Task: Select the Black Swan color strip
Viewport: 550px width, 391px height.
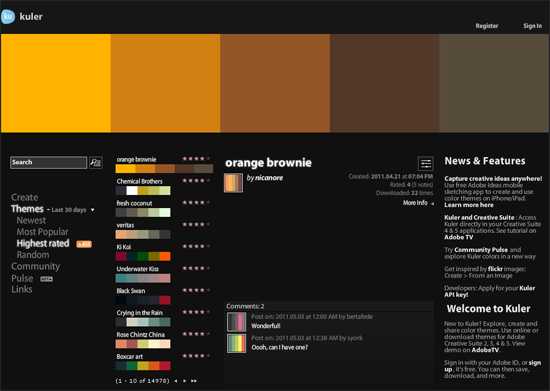Action: point(143,300)
